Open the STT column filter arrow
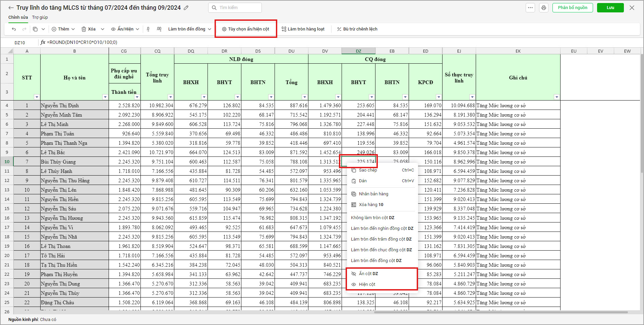The height and width of the screenshot is (325, 644). point(37,97)
